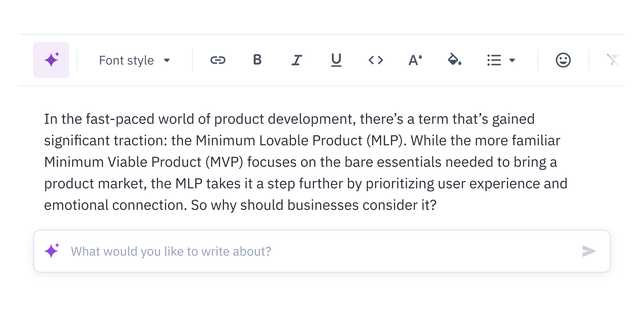The height and width of the screenshot is (313, 644).
Task: Click the text 'Minimum Viable Product (MVP)'
Action: (x=144, y=162)
